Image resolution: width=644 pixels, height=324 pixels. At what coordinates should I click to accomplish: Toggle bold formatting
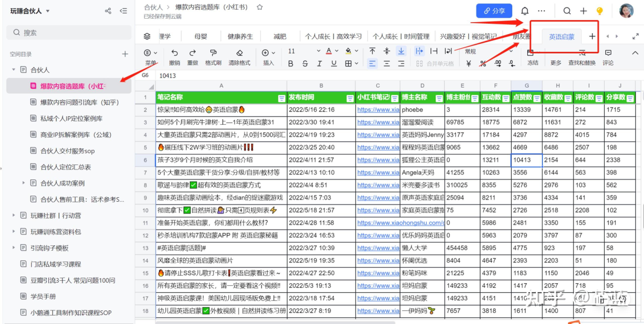[291, 63]
